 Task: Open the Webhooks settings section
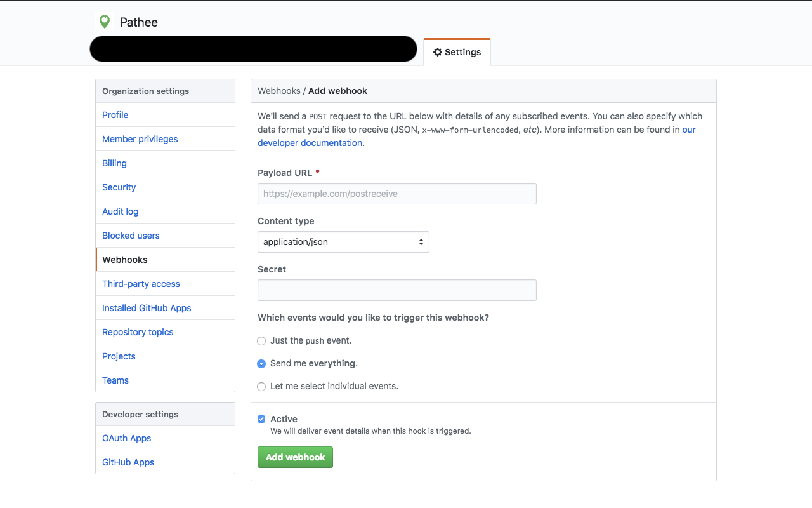click(x=124, y=259)
